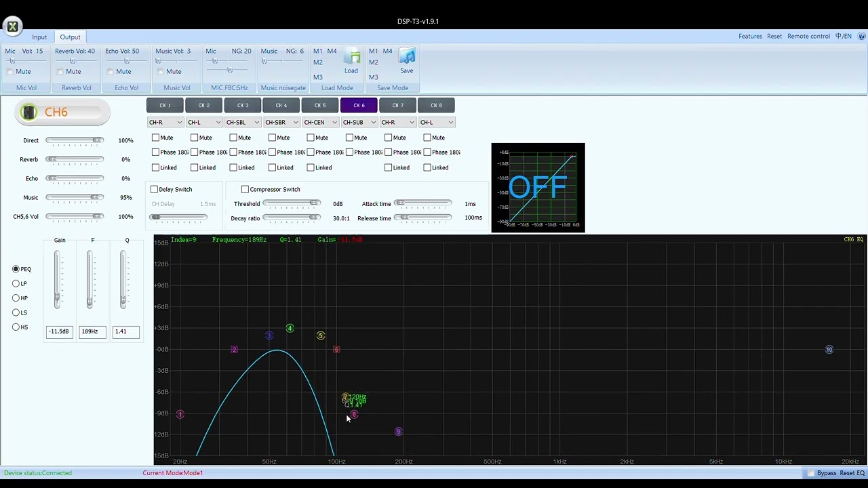868x488 pixels.
Task: Select red EQ node 6 on the graph
Action: point(336,350)
